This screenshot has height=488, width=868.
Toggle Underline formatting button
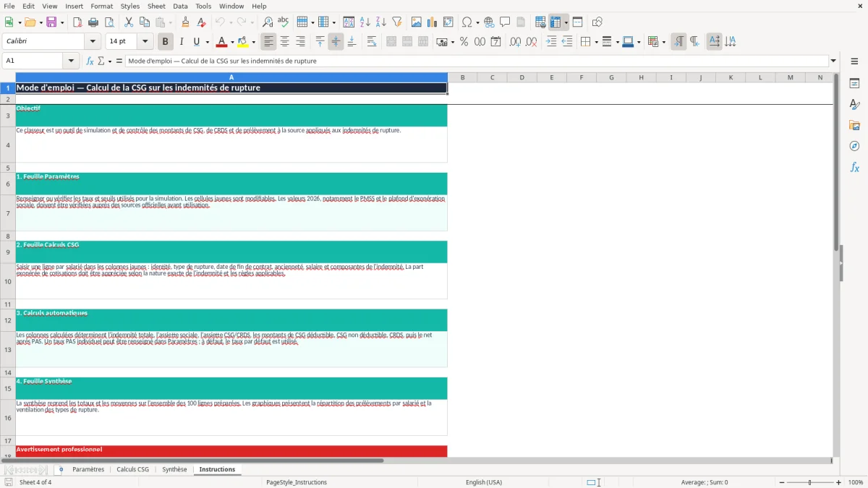196,42
